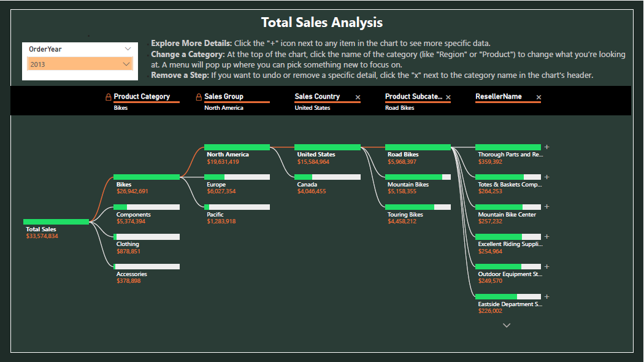Click "United States" under Sales Country header
Image resolution: width=644 pixels, height=362 pixels.
point(312,107)
